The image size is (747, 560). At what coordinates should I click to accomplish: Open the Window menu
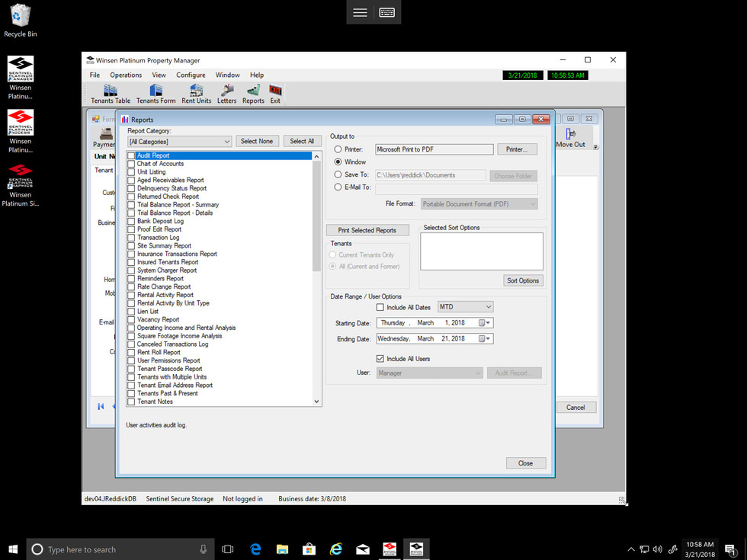click(x=227, y=75)
